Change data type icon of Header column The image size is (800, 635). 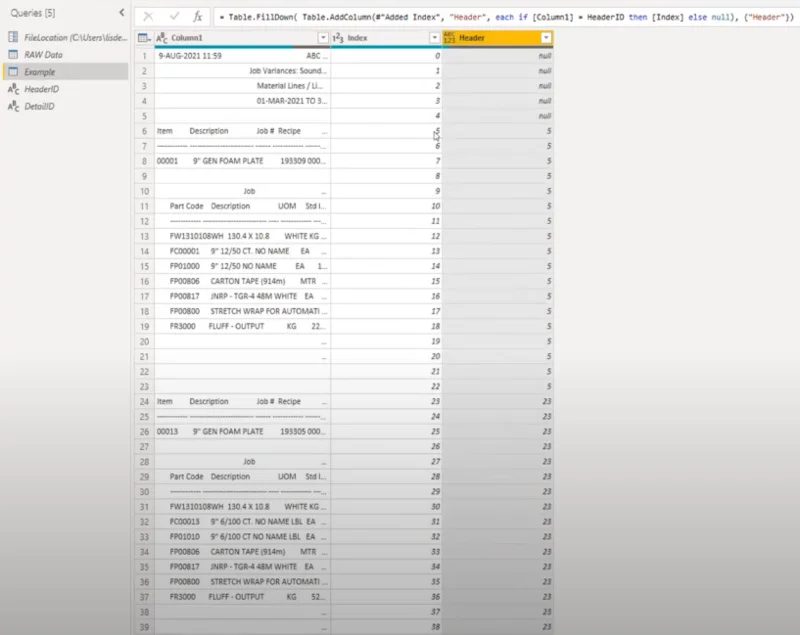(x=449, y=38)
